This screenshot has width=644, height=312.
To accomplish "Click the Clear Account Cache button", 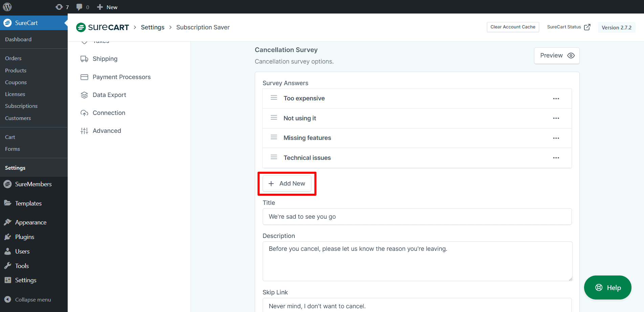I will pos(513,27).
